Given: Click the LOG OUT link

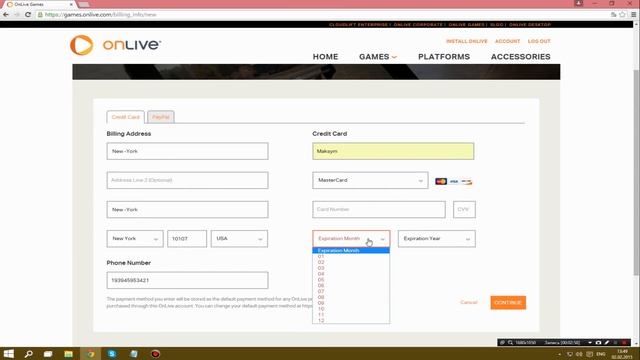Looking at the screenshot, I should (539, 41).
